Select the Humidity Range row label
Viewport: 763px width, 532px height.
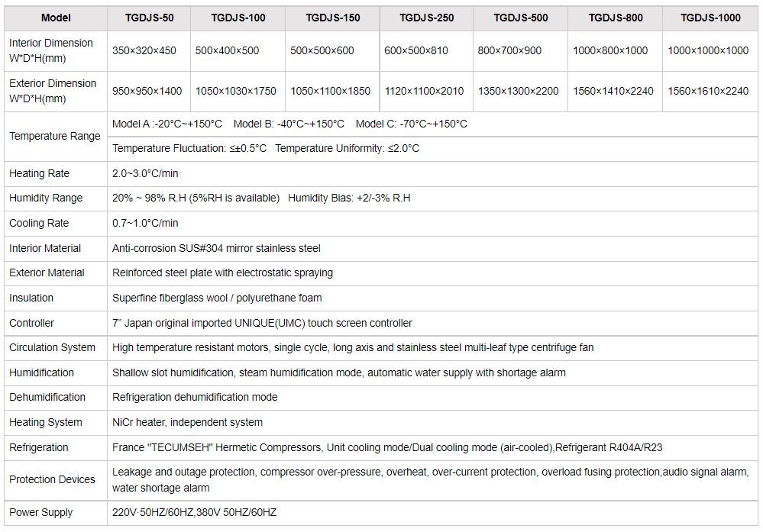click(x=46, y=198)
